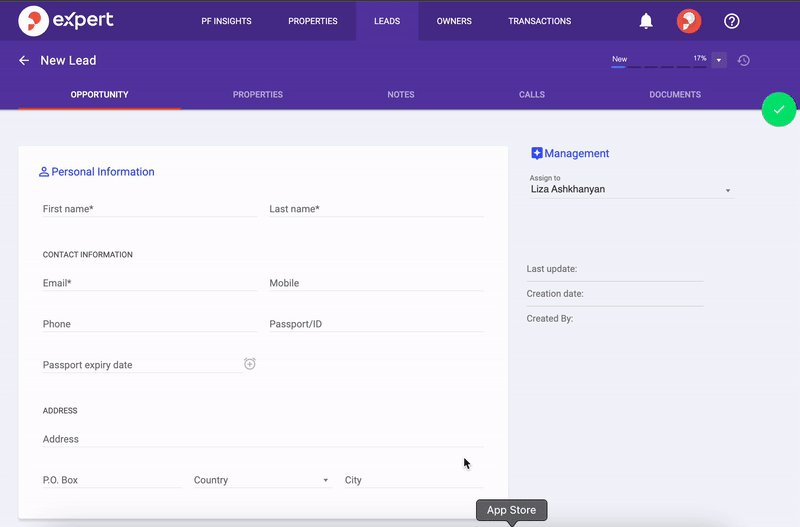Click the Personal Information person icon
This screenshot has height=527, width=800.
click(x=44, y=172)
